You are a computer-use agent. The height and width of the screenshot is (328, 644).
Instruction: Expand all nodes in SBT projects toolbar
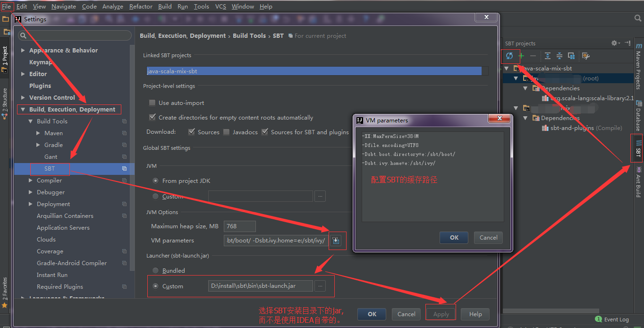click(x=548, y=56)
